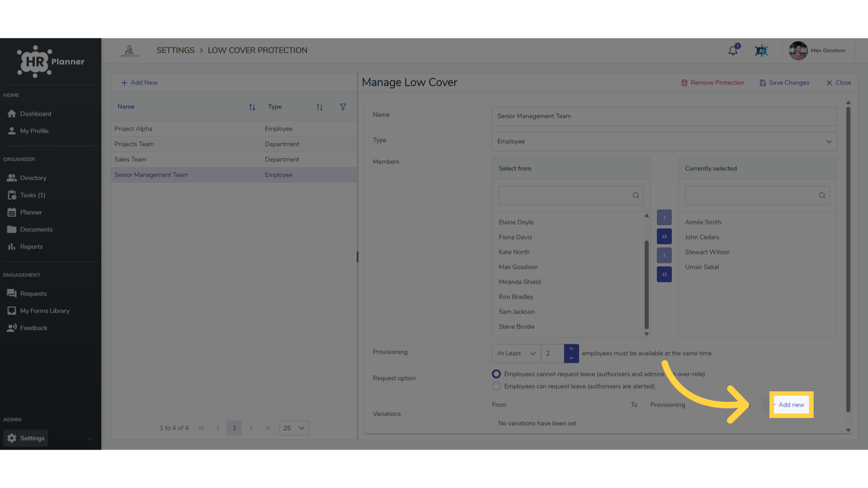This screenshot has height=488, width=868.
Task: Open the table filter funnel
Action: [343, 107]
